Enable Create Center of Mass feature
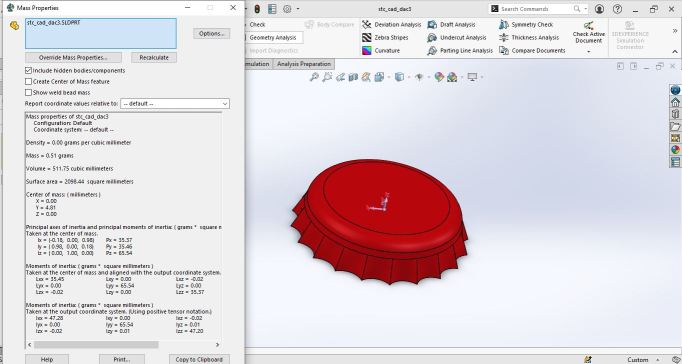The image size is (682, 364). tap(28, 81)
